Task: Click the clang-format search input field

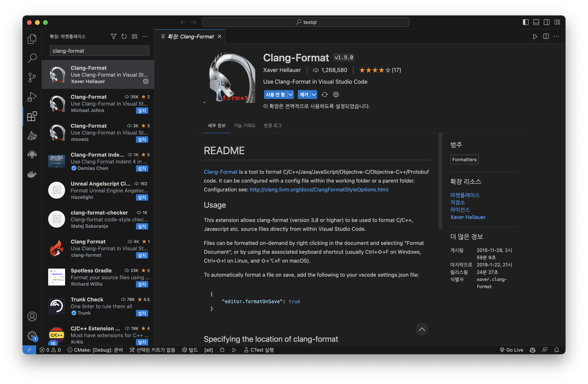Action: (99, 51)
